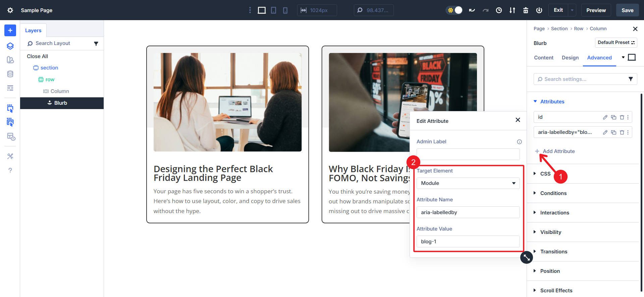Open the layers filter funnel icon
This screenshot has height=297, width=644.
96,44
